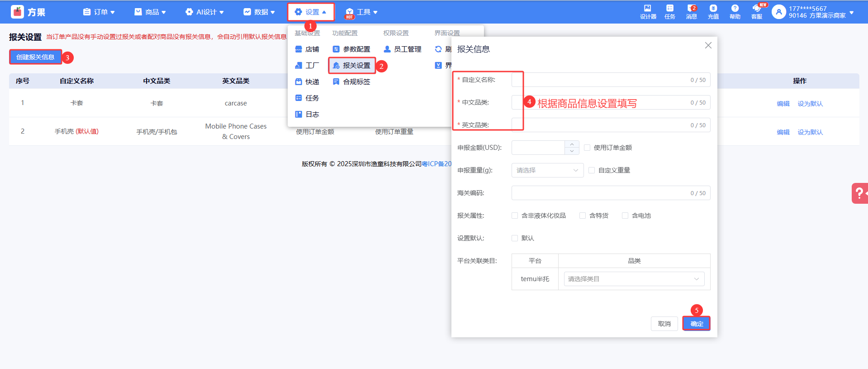
Task: Enable 使用订单金额 checkbox
Action: tap(587, 148)
